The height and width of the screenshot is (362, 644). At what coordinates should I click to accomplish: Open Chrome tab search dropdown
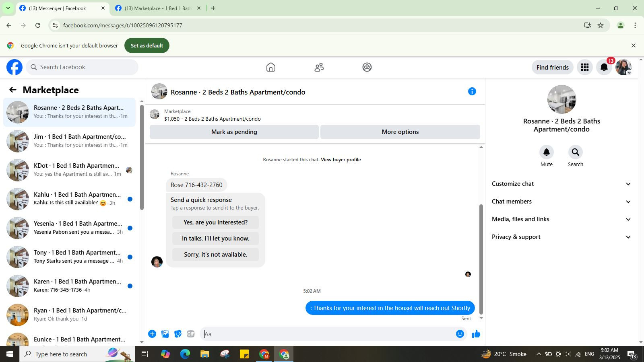point(8,8)
